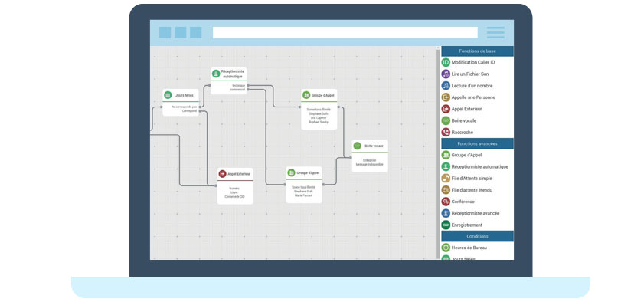Click the Modification Caller ID icon
The image size is (644, 302).
pyautogui.click(x=446, y=62)
